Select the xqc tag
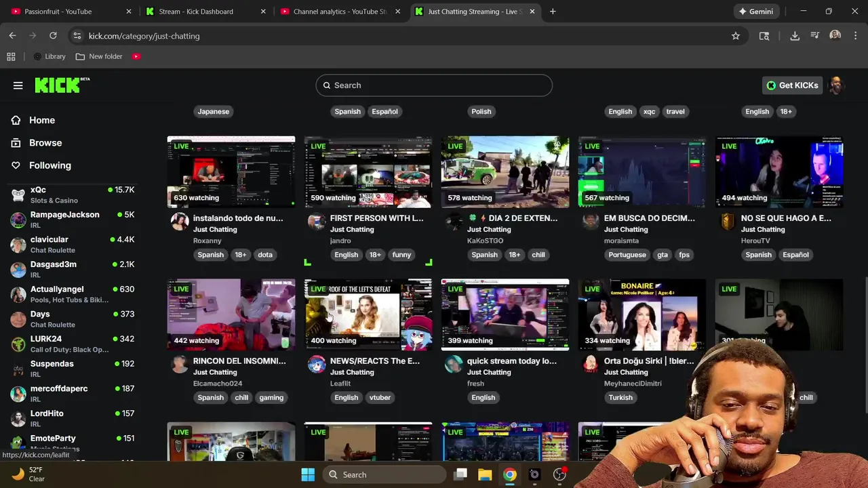868x488 pixels. point(649,111)
